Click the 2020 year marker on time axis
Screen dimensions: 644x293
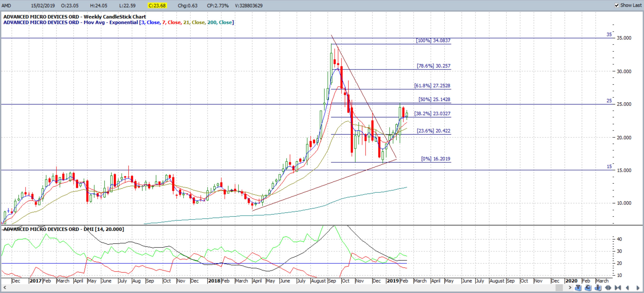(x=571, y=281)
